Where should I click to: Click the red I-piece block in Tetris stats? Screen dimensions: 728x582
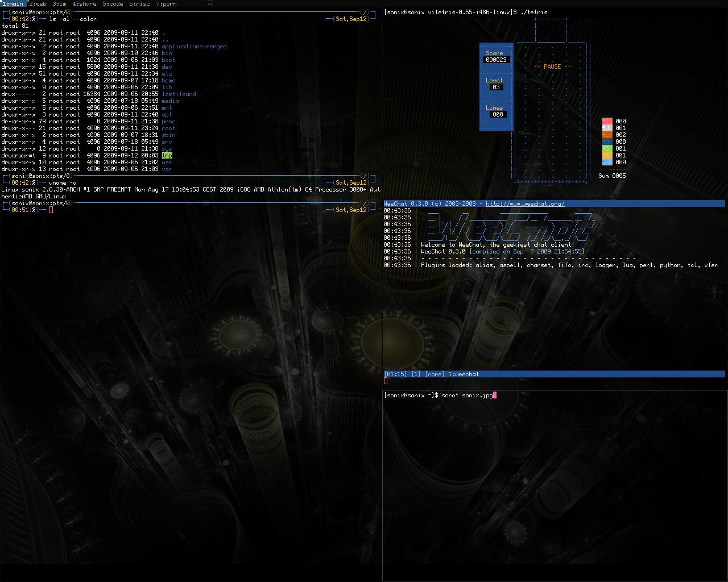point(607,121)
